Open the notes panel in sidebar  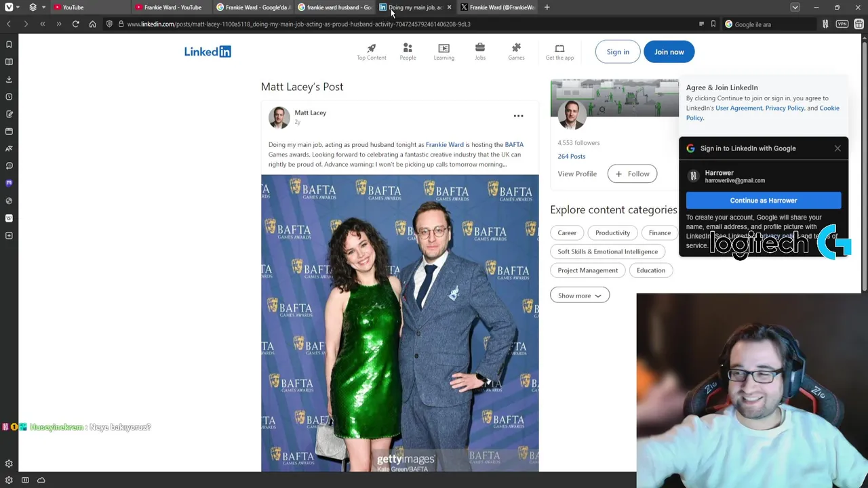pos(9,114)
